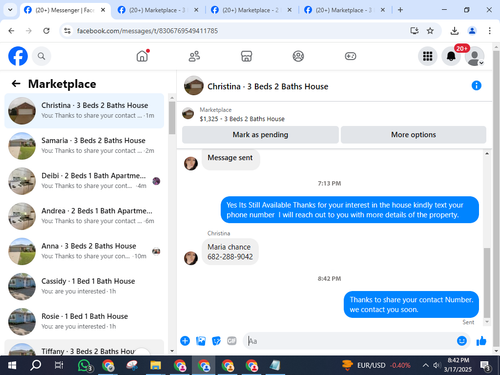Click the message thread scrollbar
The height and width of the screenshot is (375, 500).
point(487,283)
